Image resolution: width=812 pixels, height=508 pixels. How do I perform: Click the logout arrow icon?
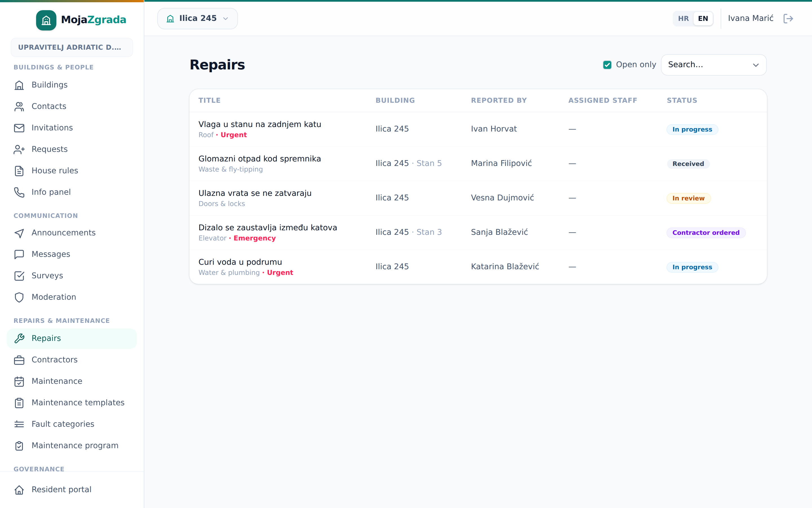pos(788,18)
